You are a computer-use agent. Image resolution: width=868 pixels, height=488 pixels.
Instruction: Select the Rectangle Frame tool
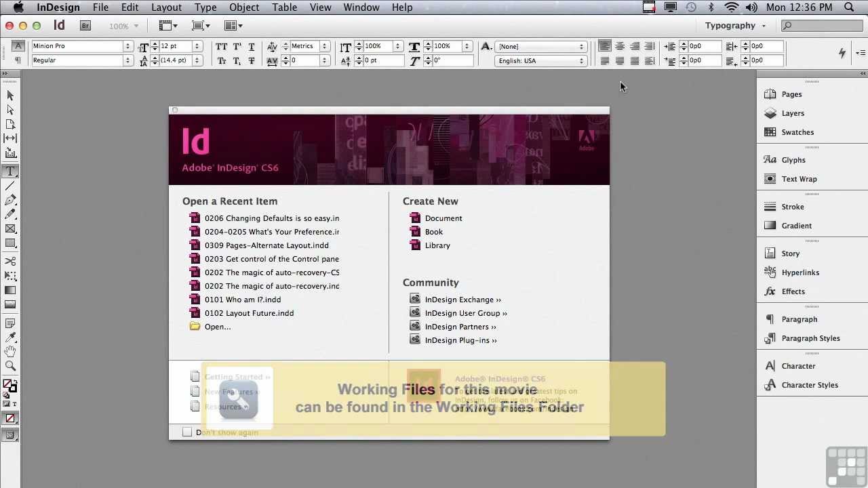coord(10,228)
